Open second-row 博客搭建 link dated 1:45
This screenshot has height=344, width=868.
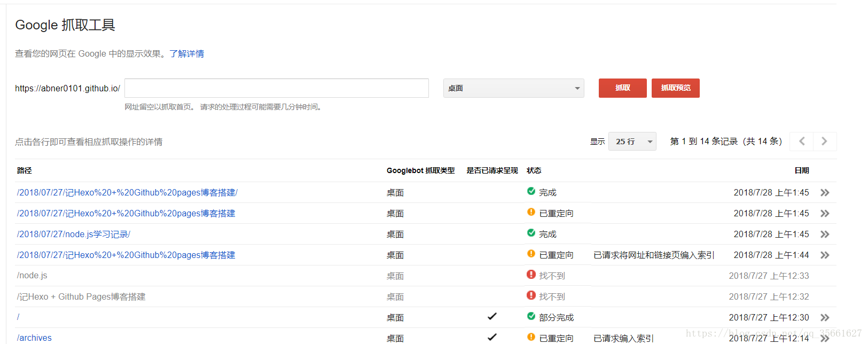[126, 214]
